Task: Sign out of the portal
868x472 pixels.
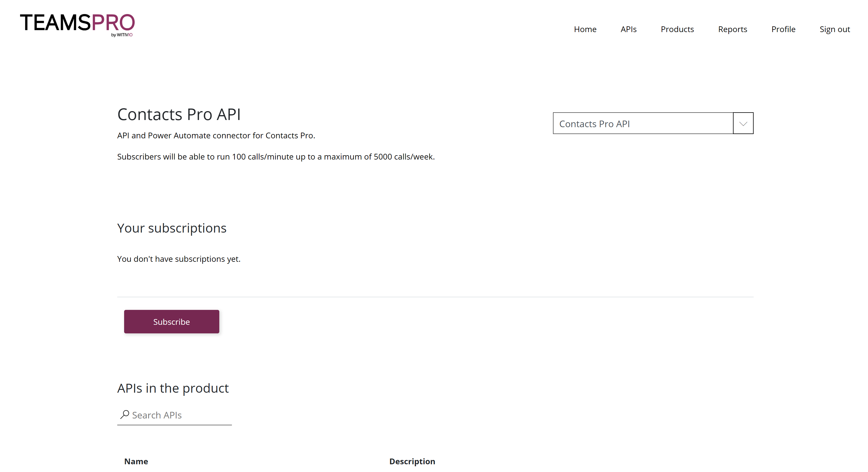Action: click(x=835, y=29)
